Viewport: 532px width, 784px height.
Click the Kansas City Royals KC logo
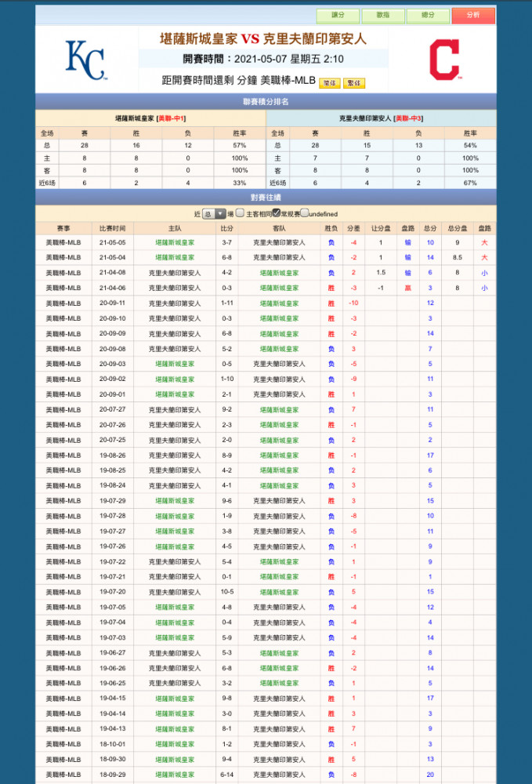(86, 60)
